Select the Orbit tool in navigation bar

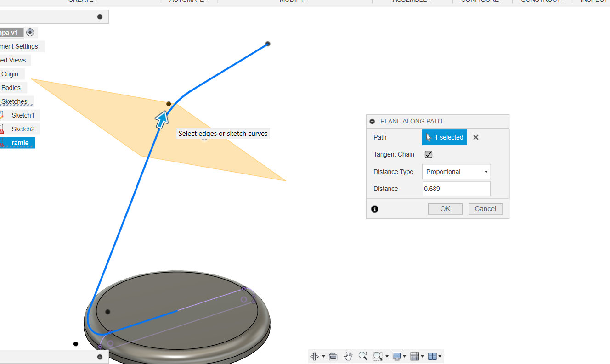(315, 356)
